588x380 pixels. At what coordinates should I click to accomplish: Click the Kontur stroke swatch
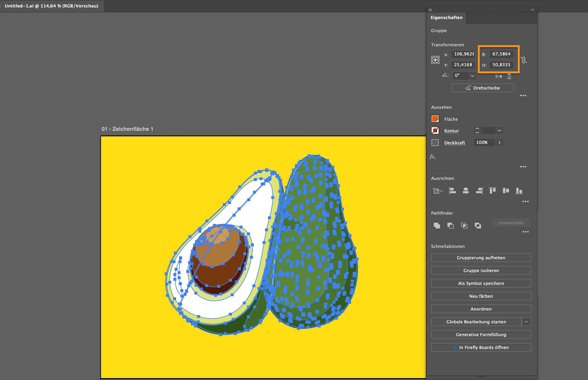pos(435,131)
